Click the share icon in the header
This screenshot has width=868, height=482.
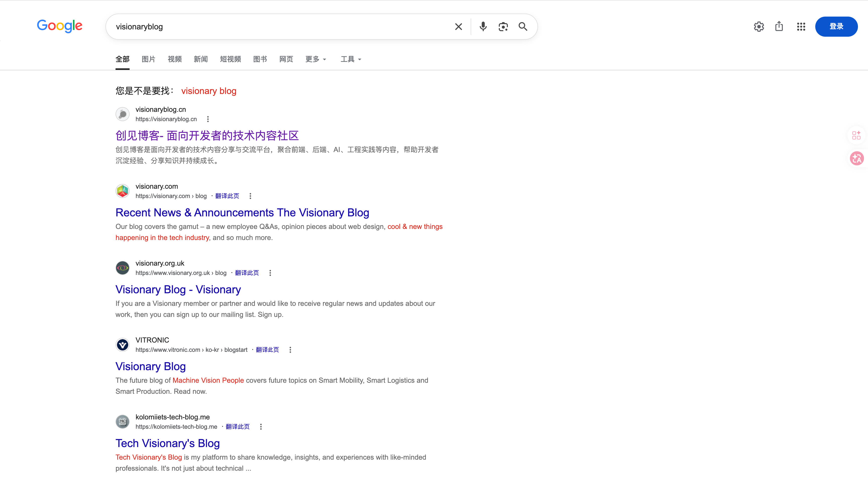click(x=779, y=26)
